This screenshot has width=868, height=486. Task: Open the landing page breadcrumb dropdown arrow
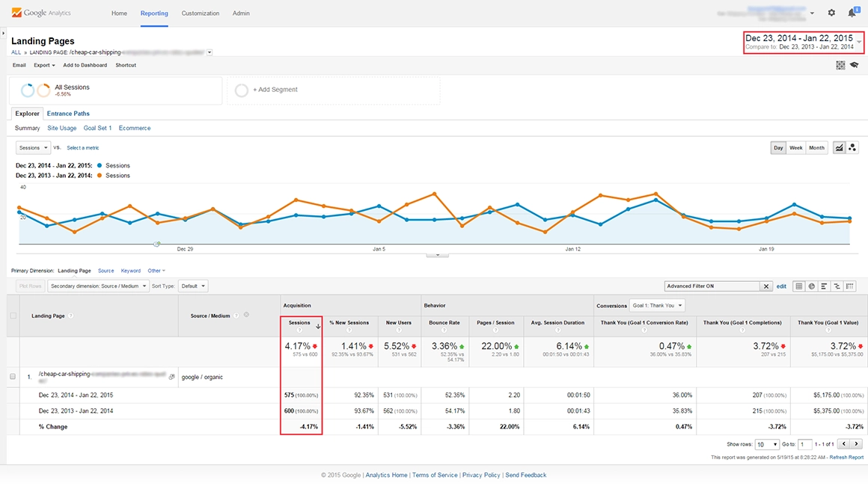pos(210,52)
